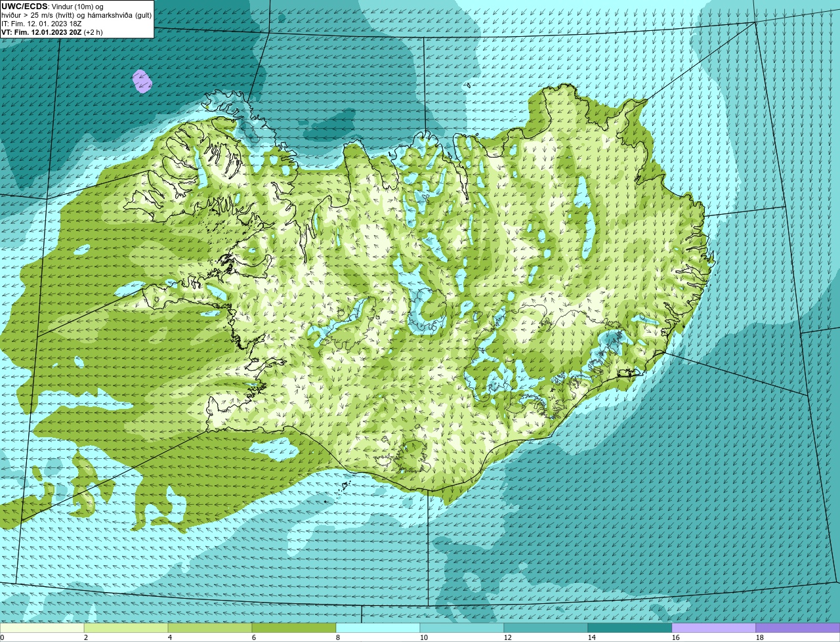Click the 'VT: Fim. 12.01.2023 20Z (+2 h)' line
Screen dimensions: 840x642
tap(52, 32)
